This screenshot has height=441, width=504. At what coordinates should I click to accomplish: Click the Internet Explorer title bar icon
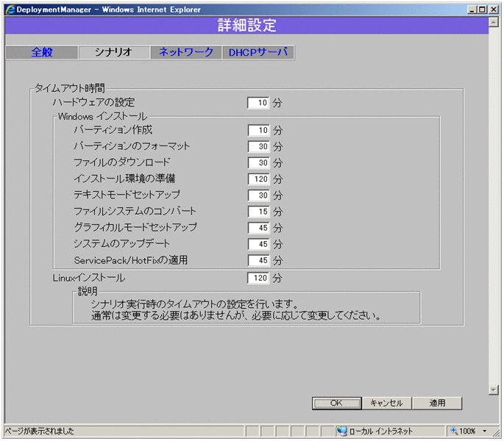point(10,10)
